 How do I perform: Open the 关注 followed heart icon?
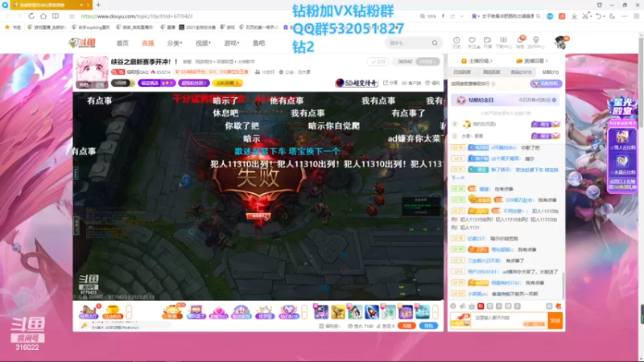(472, 43)
